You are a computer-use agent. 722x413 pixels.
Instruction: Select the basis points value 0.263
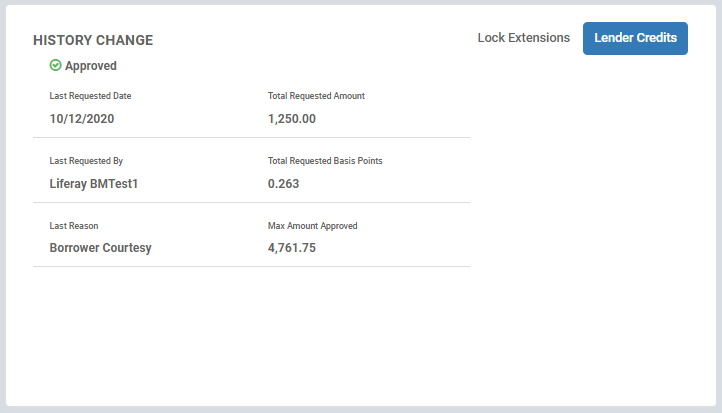(x=284, y=184)
